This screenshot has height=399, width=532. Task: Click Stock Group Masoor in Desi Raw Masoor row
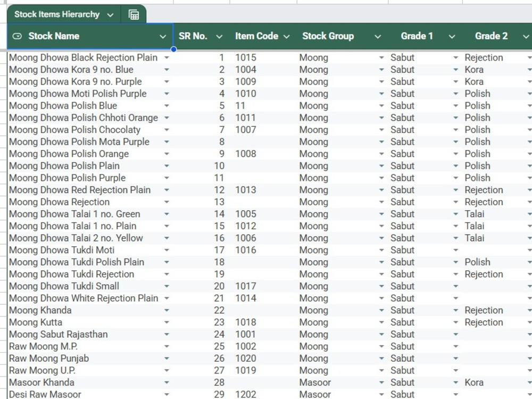pos(315,394)
